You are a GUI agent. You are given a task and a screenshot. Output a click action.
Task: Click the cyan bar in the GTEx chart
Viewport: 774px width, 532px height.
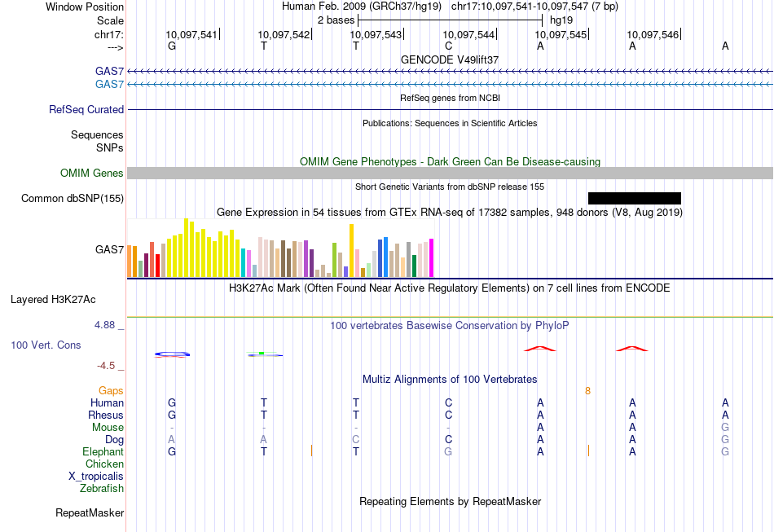tap(243, 262)
